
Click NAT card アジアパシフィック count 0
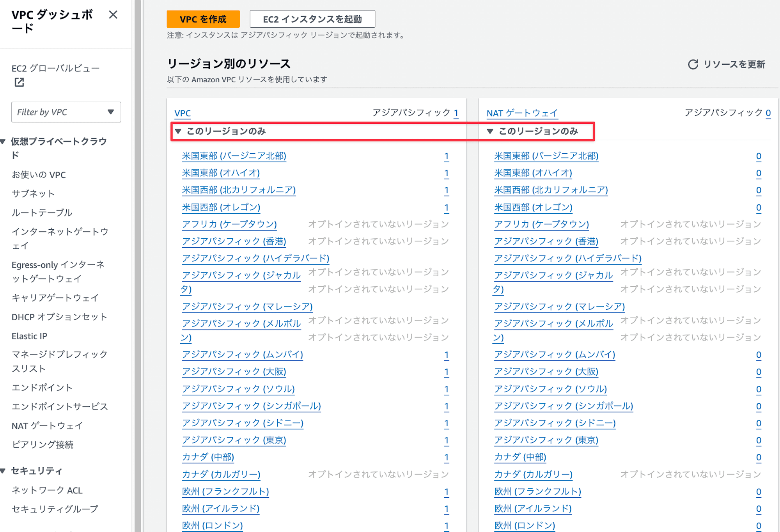[768, 113]
